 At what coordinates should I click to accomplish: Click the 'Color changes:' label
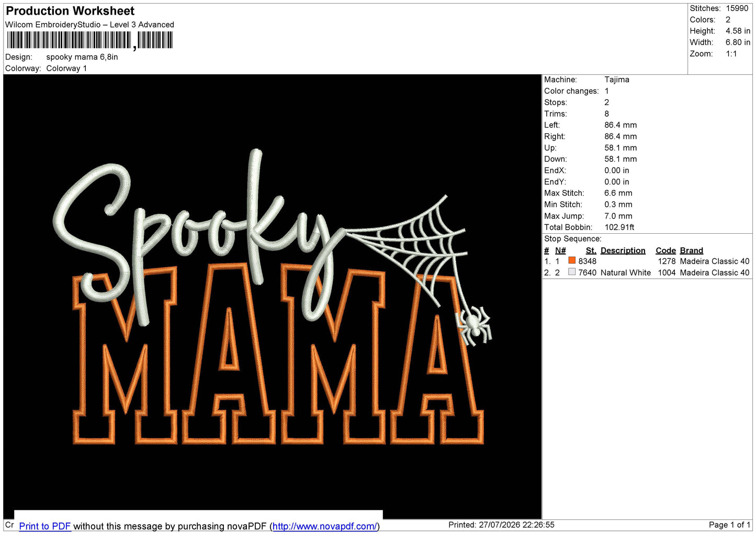[571, 91]
